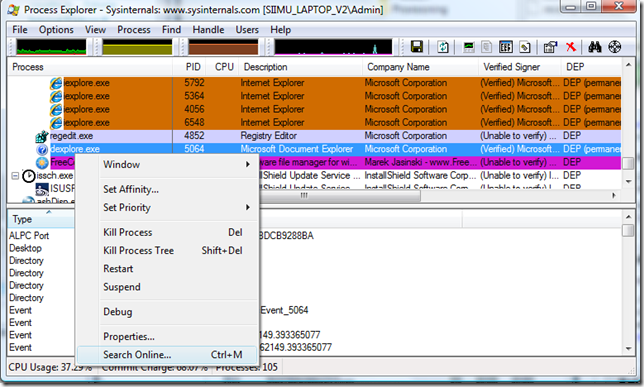This screenshot has height=387, width=644.
Task: Open the View menu
Action: tap(95, 30)
